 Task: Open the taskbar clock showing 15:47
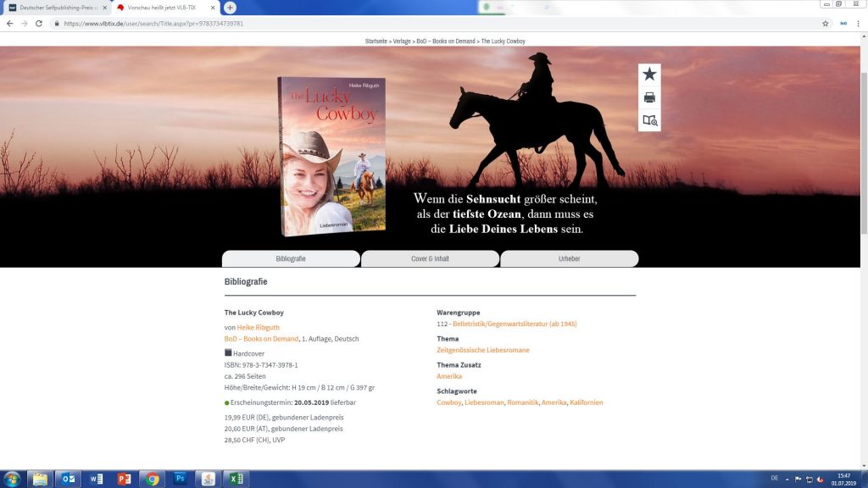coord(843,480)
